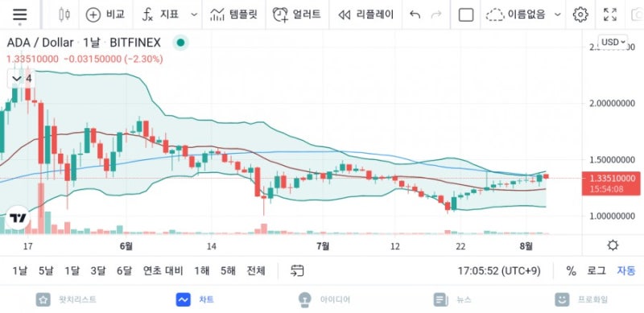Open the go-to-date calendar icon
This screenshot has width=644, height=313.
297,270
